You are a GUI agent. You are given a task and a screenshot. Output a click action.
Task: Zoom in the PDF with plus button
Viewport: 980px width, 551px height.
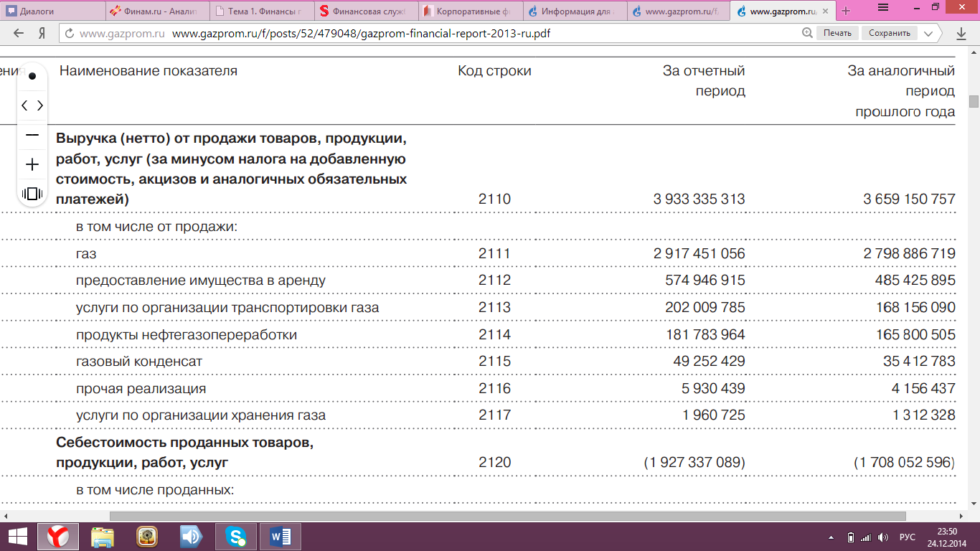(x=32, y=165)
